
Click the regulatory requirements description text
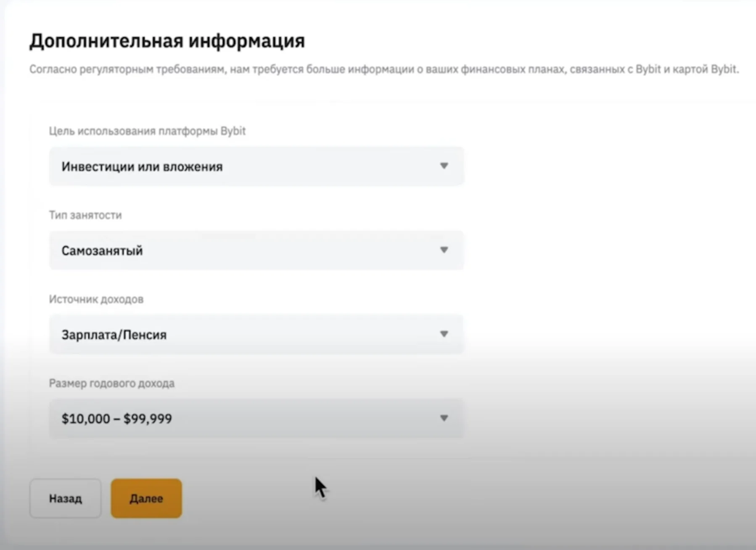[383, 69]
